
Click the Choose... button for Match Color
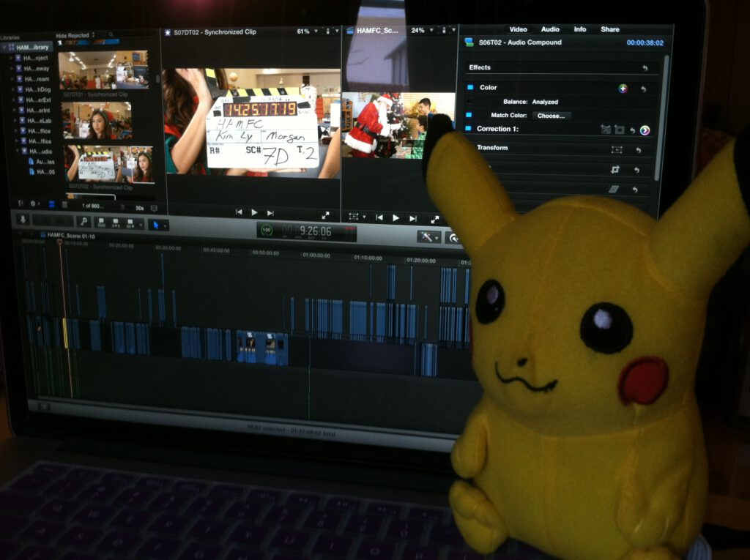pyautogui.click(x=551, y=116)
